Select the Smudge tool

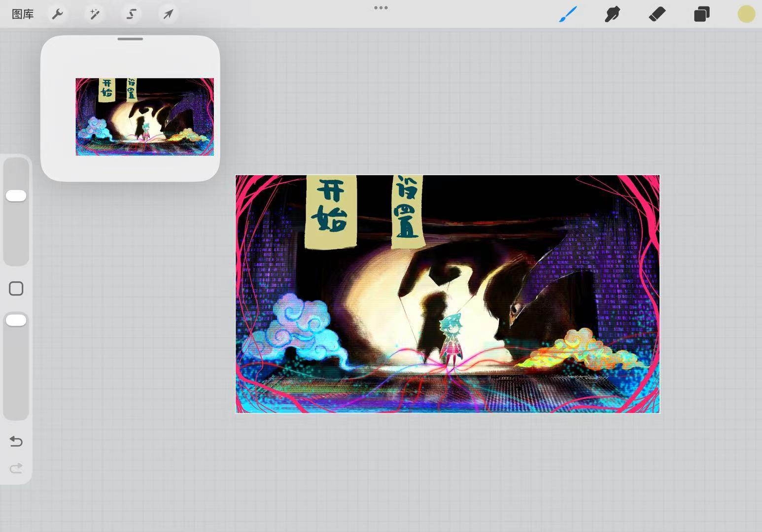612,14
